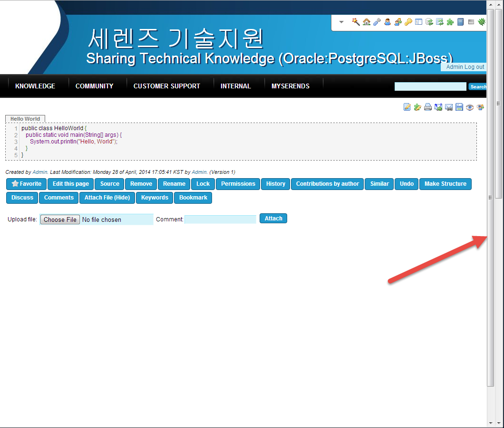Click the puzzle-pencil plugin edit icon
Image resolution: width=504 pixels, height=428 pixels.
pyautogui.click(x=417, y=107)
